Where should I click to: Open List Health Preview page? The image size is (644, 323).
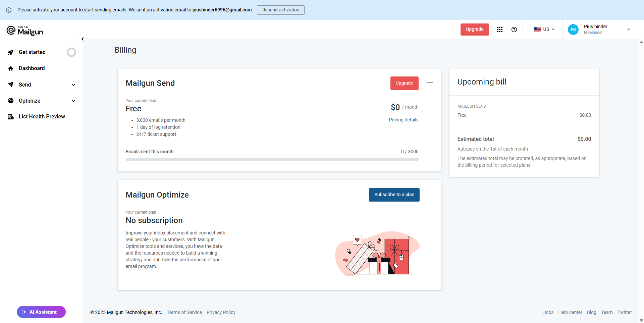click(42, 116)
